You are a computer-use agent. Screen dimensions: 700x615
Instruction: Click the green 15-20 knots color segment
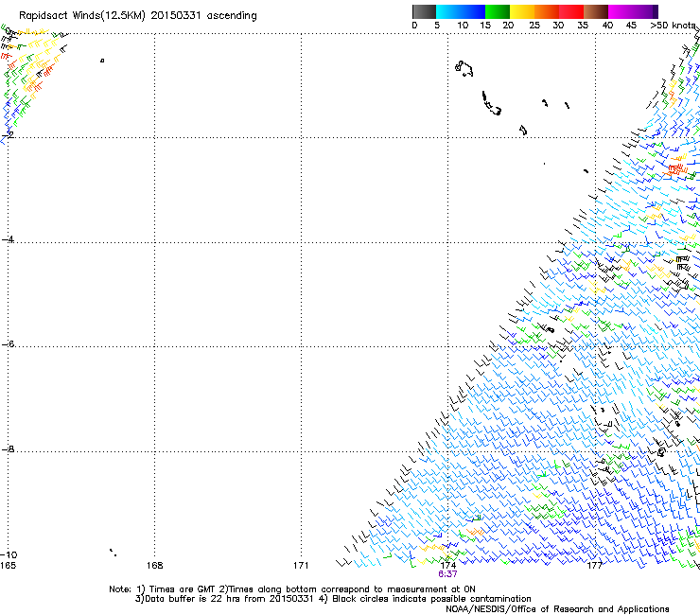(498, 11)
